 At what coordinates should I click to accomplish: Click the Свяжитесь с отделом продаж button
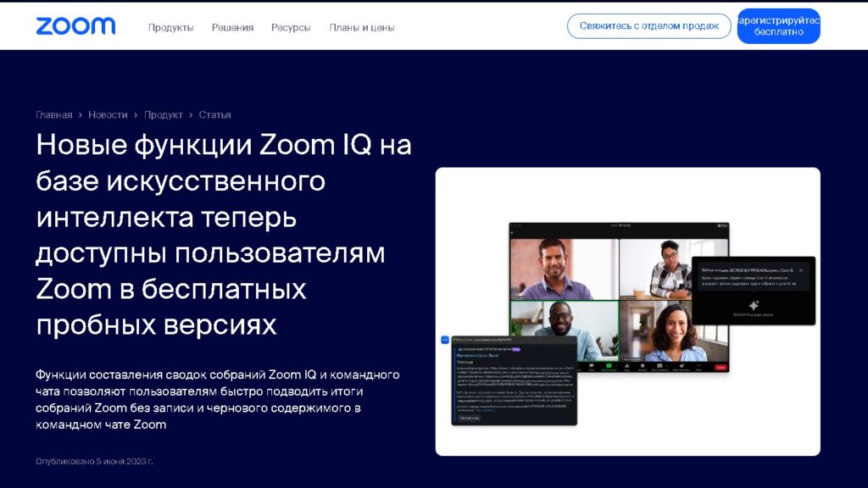coord(648,26)
